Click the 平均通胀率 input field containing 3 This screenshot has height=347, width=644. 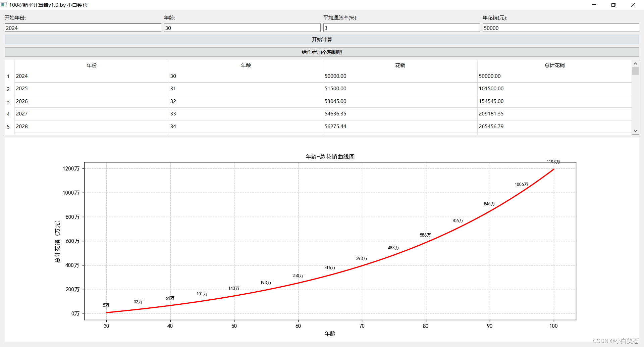(x=401, y=28)
